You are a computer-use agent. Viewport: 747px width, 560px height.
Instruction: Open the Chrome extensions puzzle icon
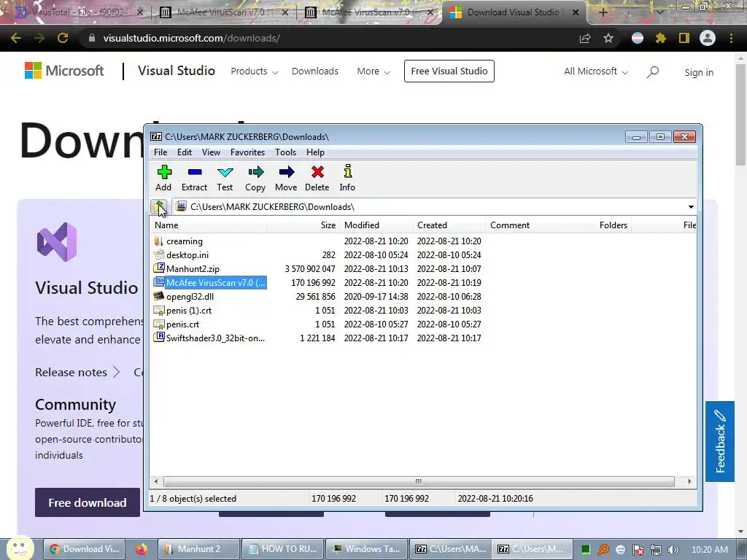[x=661, y=38]
